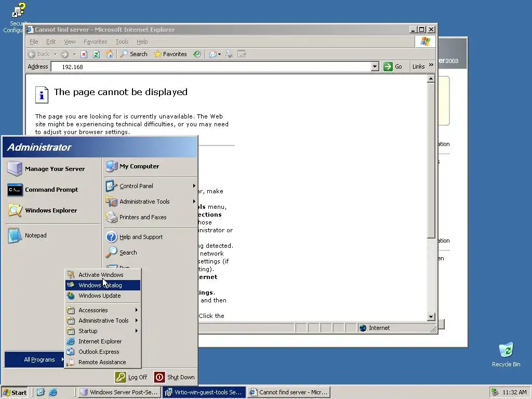Open Remote Assistance from All Programs
This screenshot has height=399, width=532.
pyautogui.click(x=103, y=362)
